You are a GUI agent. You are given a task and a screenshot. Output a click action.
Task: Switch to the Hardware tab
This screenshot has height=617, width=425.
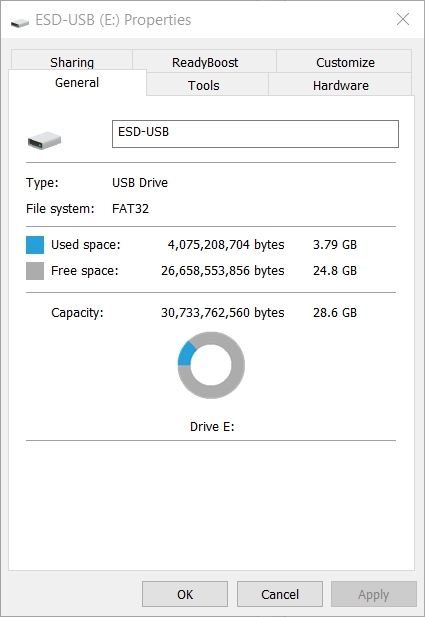[340, 85]
